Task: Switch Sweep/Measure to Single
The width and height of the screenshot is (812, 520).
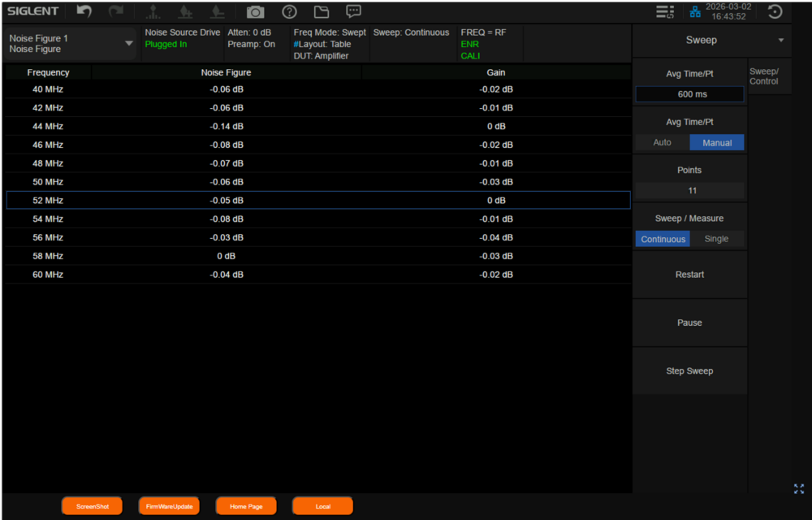Action: coord(716,239)
